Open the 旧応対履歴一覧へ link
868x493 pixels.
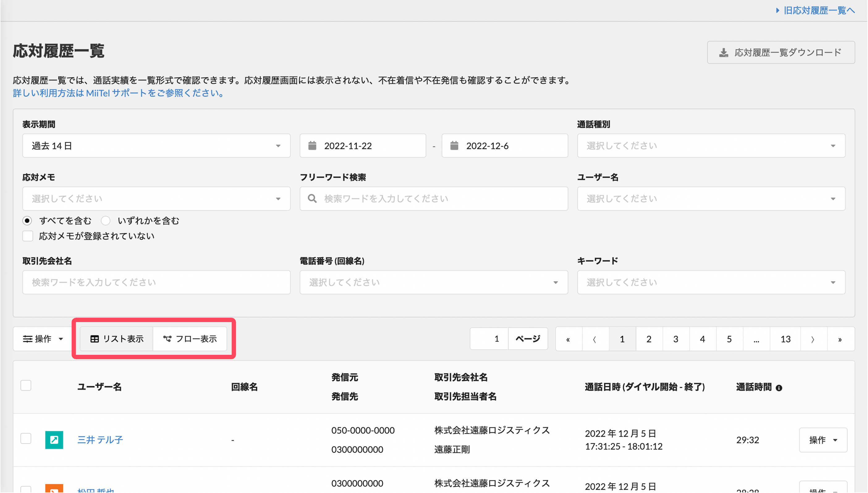coord(819,11)
